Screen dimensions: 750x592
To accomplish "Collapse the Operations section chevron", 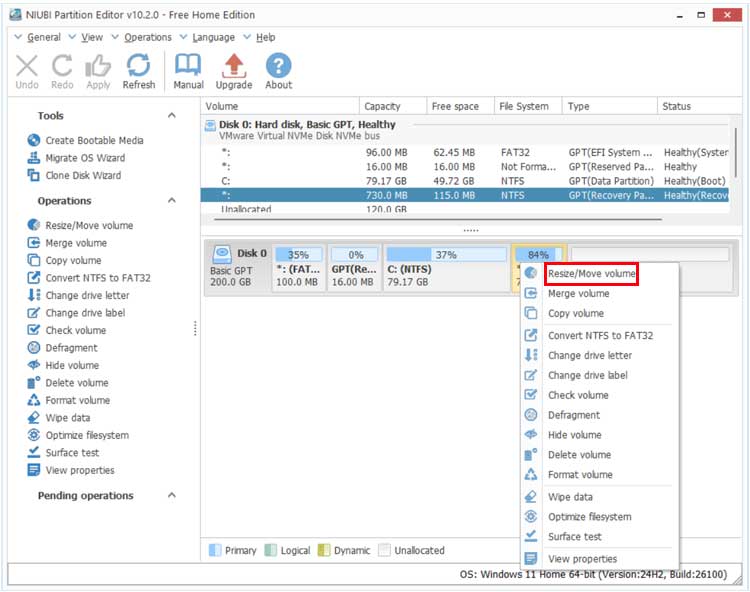I will 171,201.
